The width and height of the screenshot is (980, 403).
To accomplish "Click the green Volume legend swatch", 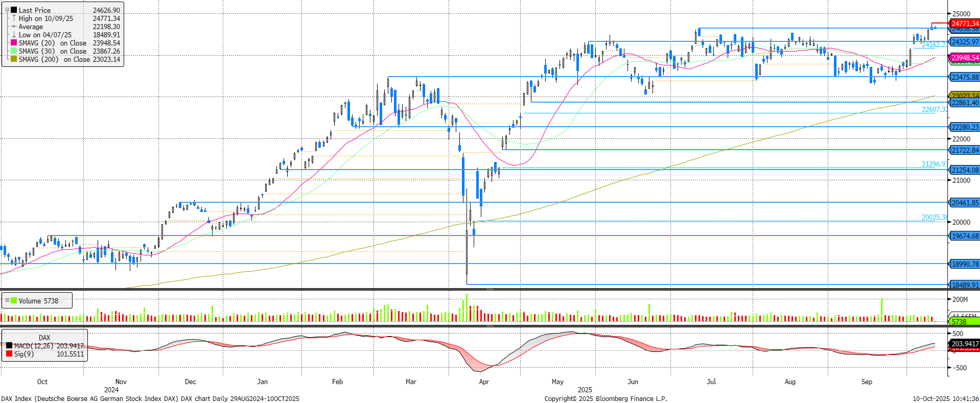I will (14, 300).
